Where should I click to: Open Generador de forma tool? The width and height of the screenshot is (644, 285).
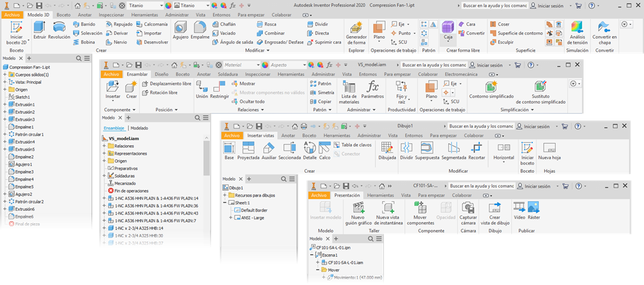click(356, 33)
